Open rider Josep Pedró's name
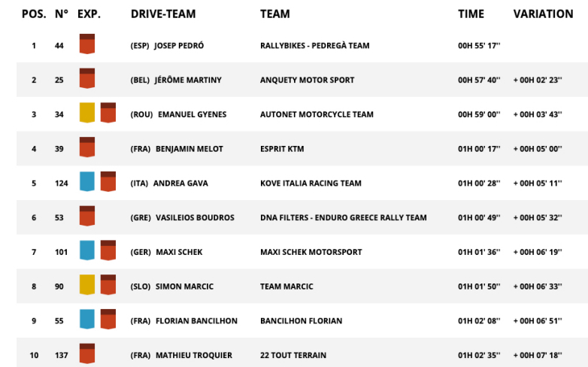Image resolution: width=588 pixels, height=367 pixels. pos(179,46)
